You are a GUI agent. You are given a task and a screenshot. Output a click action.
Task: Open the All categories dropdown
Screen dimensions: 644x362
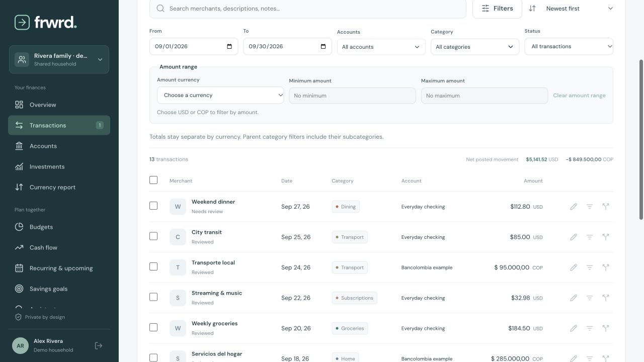click(474, 47)
